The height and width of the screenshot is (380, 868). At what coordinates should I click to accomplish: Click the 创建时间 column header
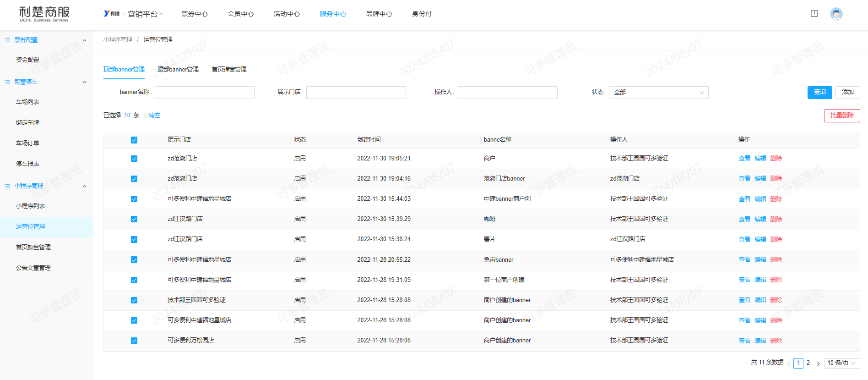pos(369,140)
